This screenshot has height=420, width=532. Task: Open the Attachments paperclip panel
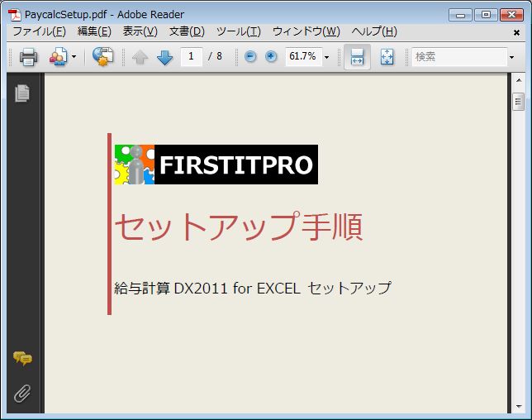click(22, 394)
